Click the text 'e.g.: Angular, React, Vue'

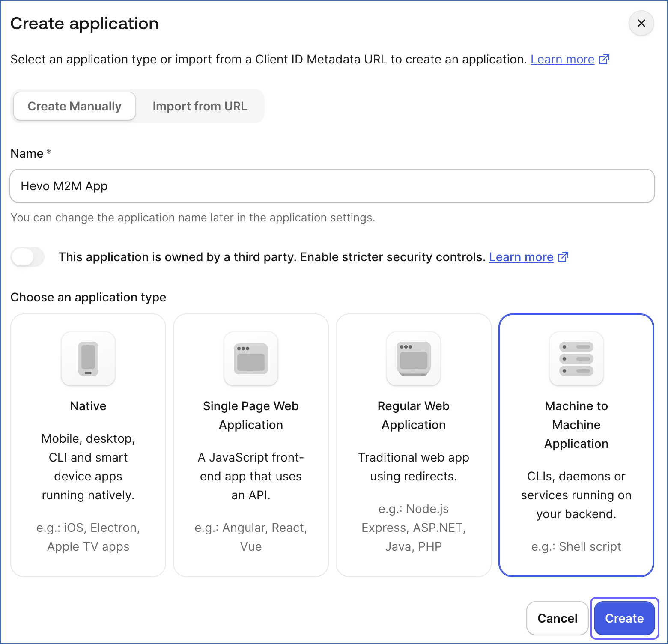tap(251, 537)
